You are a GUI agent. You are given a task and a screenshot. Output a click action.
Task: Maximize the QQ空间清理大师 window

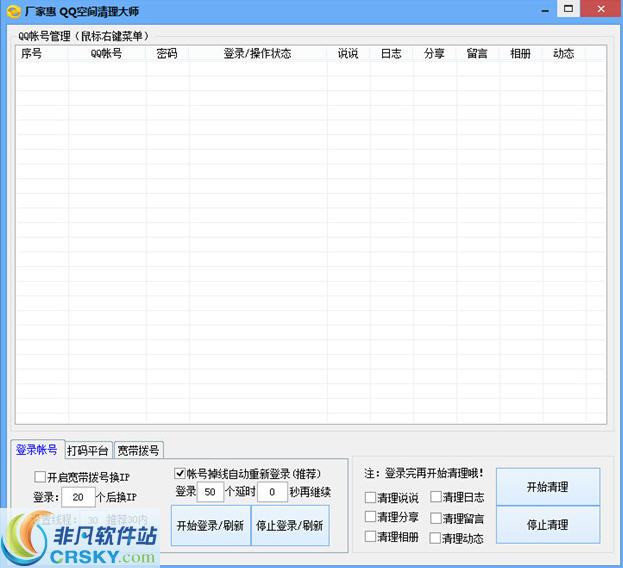(x=568, y=9)
